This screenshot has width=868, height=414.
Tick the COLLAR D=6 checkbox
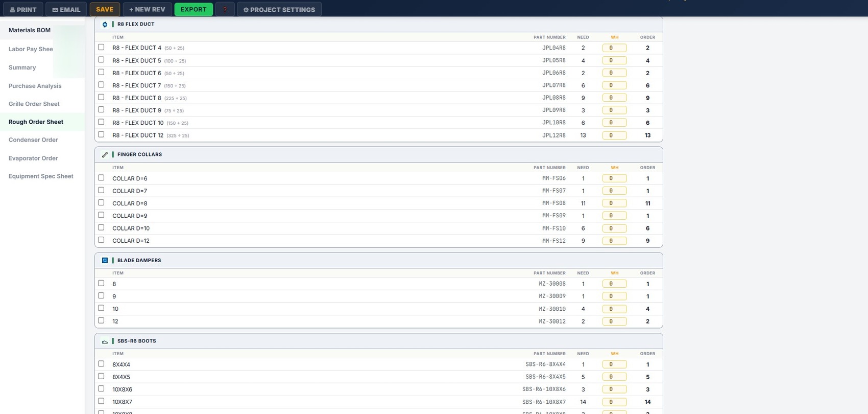point(101,178)
